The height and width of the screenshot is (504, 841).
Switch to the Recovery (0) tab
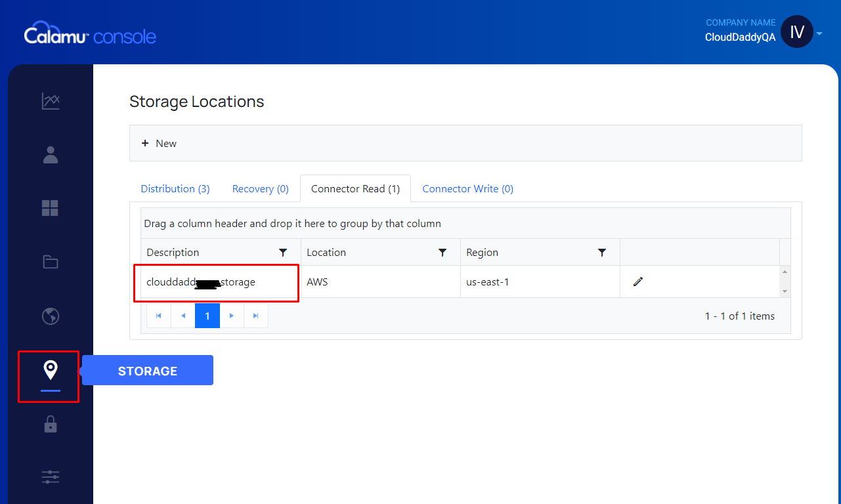click(261, 189)
